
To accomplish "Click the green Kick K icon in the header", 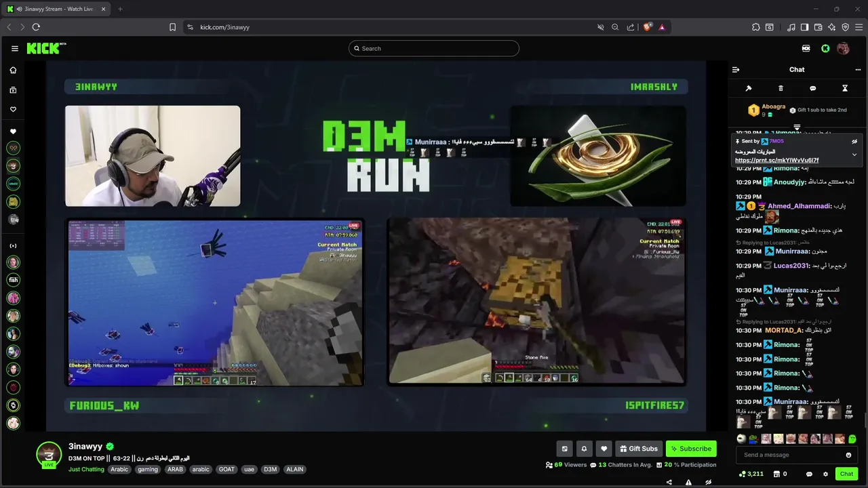I will point(825,48).
